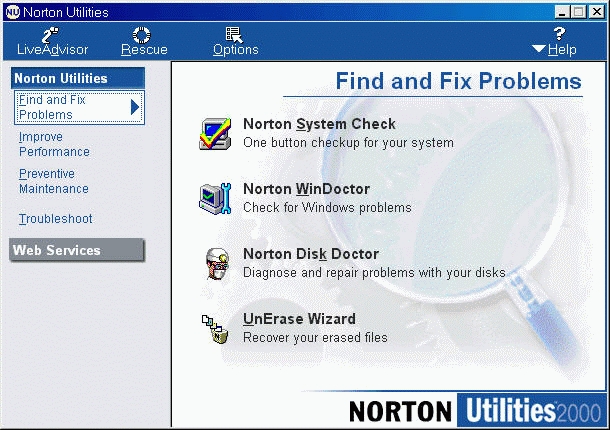Expand the Web Services panel
The width and height of the screenshot is (610, 430).
point(77,250)
